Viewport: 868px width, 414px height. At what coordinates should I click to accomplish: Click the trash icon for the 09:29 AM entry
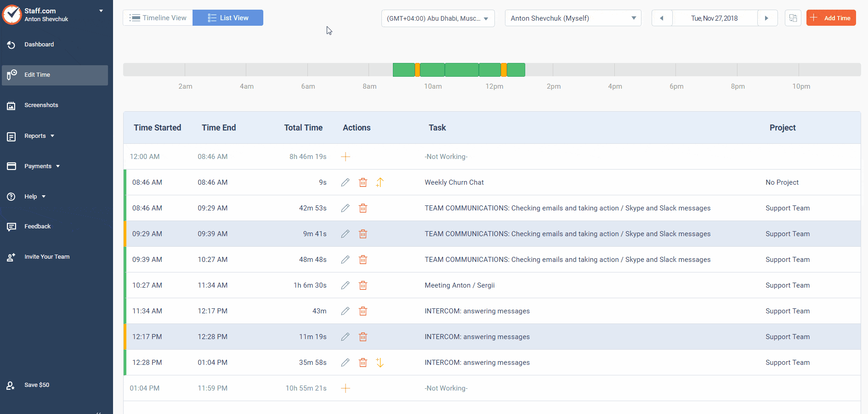point(363,234)
